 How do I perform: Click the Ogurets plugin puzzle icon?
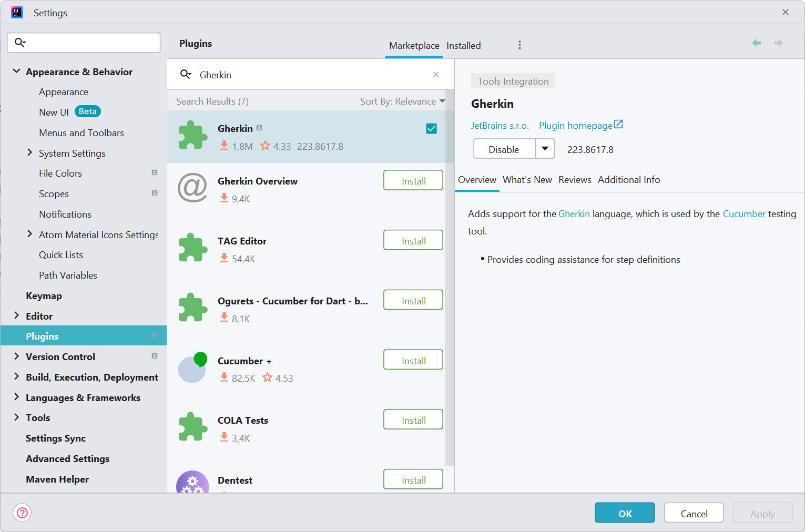click(193, 308)
